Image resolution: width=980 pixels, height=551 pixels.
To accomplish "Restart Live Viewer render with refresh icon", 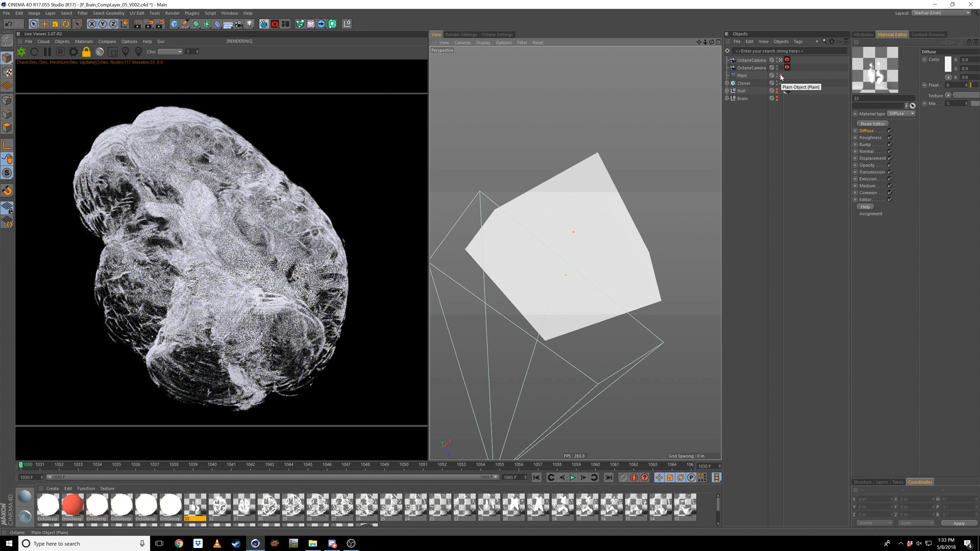I will [34, 52].
